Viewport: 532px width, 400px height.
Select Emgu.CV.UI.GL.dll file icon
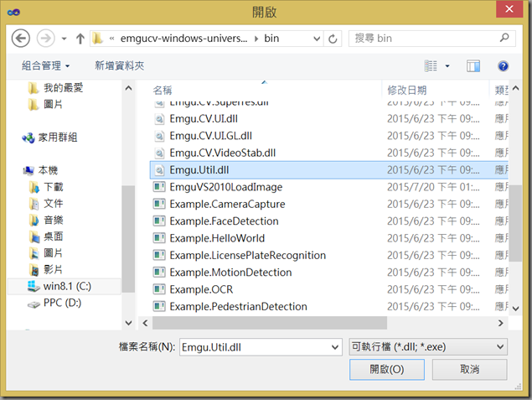(x=159, y=136)
